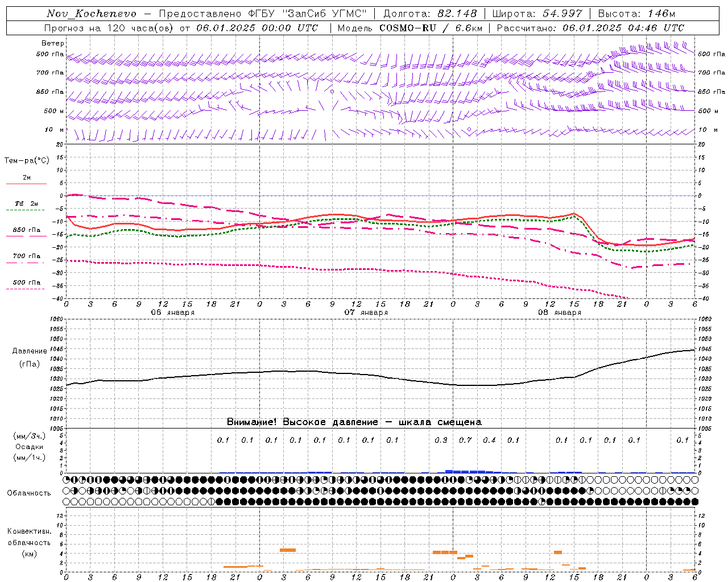Click the 'Облачность' cloudiness label

point(29,493)
